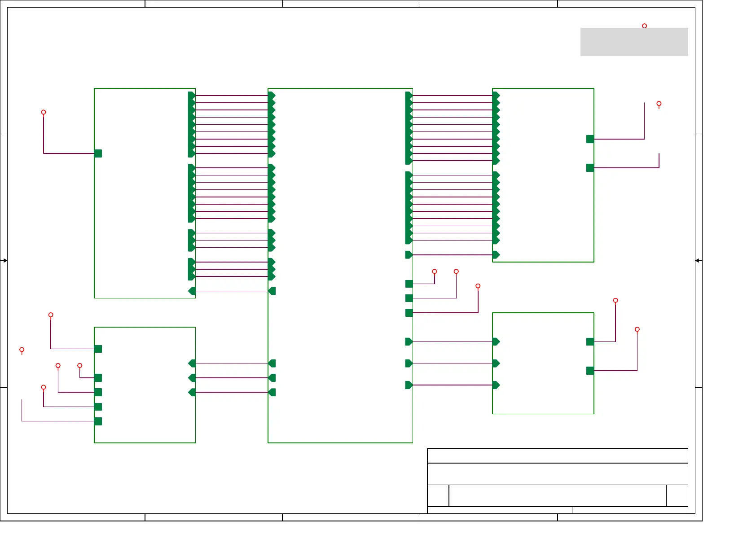Click the bottommost square port on the bottom-left block

click(x=98, y=421)
